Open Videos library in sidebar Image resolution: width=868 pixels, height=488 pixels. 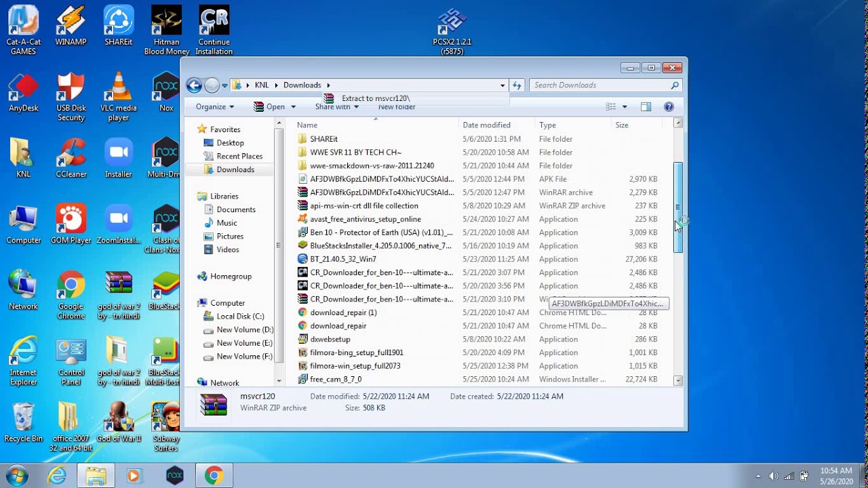[228, 249]
